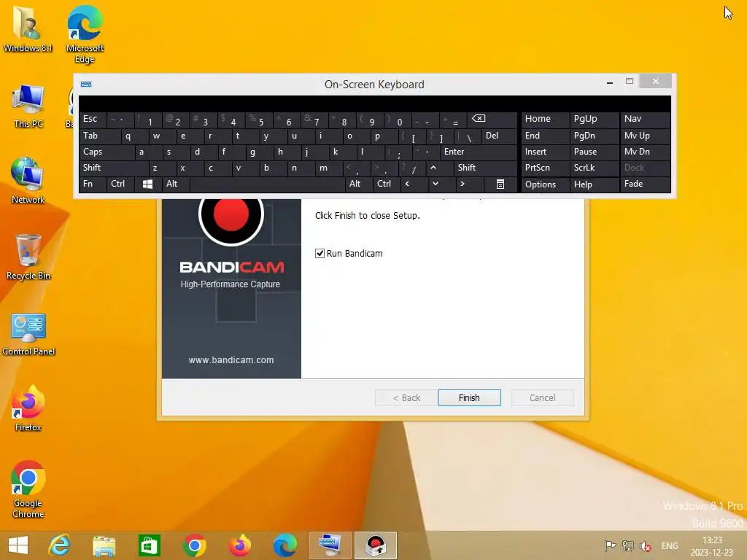
Task: Open the Microsoft Edge desktop shortcut
Action: click(x=85, y=34)
